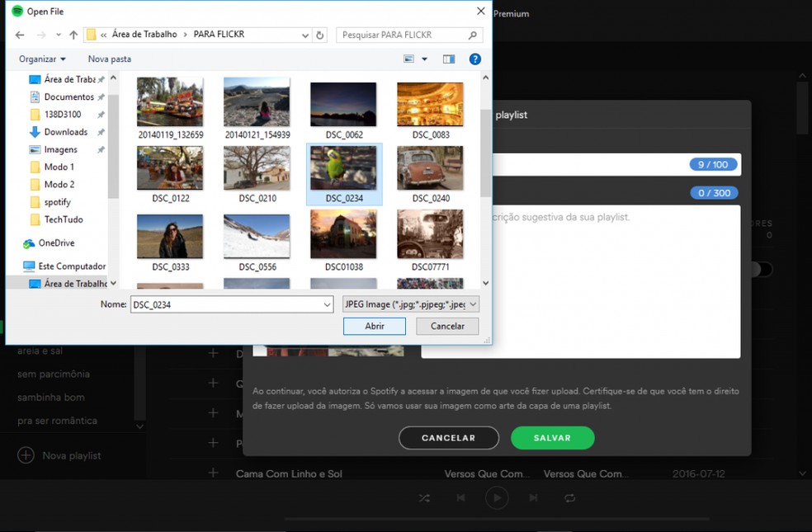Click Nova pasta in the toolbar
812x532 pixels.
coord(110,59)
